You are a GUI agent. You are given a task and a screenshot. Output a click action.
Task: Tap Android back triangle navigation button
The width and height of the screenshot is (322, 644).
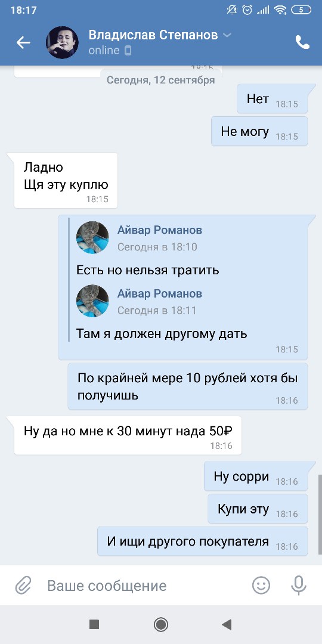(227, 624)
